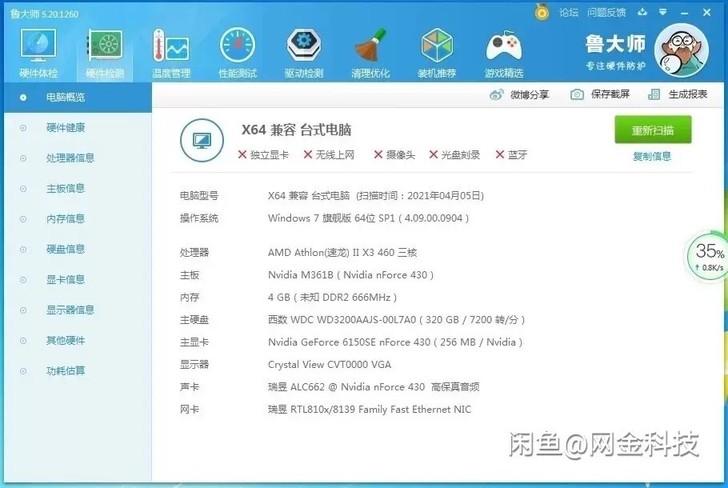728x488 pixels.
Task: Click the skin/upload icon in title bar
Action: [x=643, y=12]
